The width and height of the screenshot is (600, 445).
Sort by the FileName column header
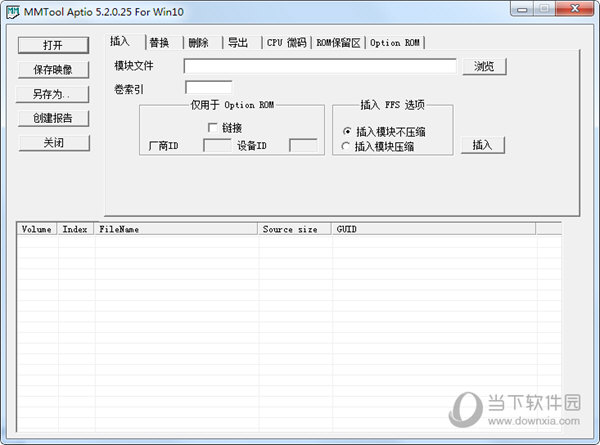(176, 229)
